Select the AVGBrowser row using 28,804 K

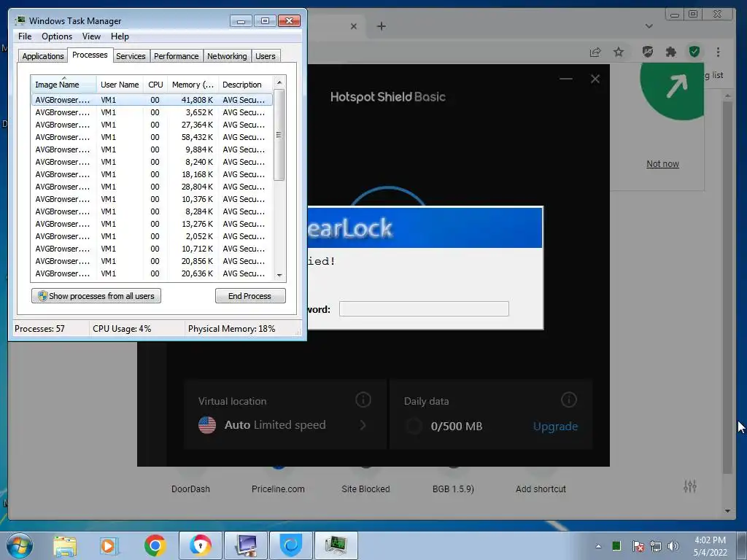tap(152, 187)
